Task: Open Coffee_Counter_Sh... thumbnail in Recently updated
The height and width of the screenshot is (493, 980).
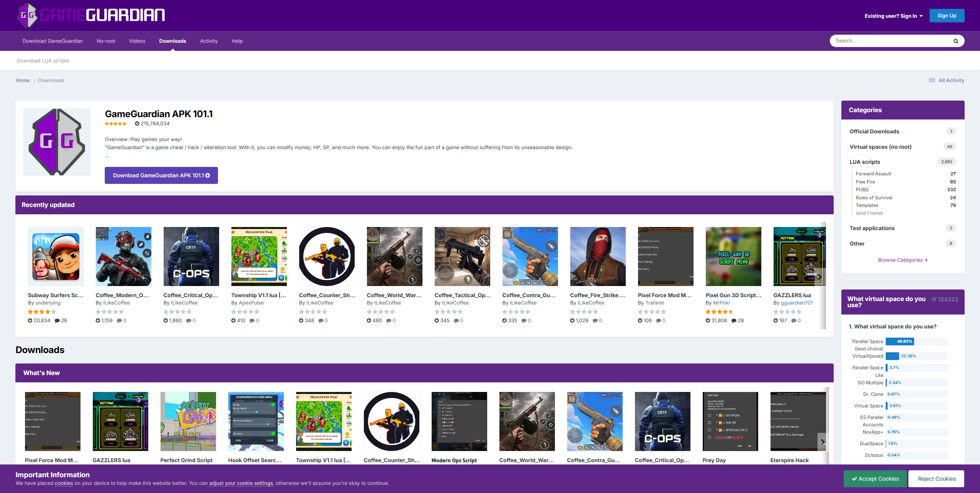Action: pos(327,256)
